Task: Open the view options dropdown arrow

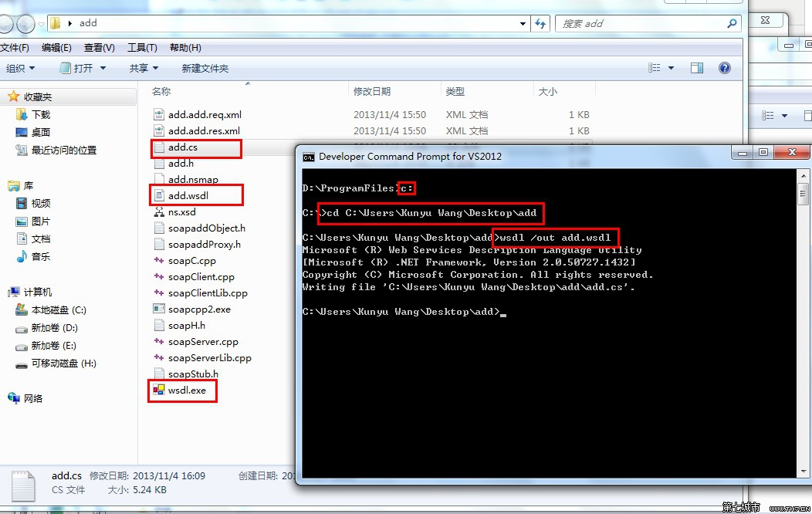Action: [x=672, y=68]
